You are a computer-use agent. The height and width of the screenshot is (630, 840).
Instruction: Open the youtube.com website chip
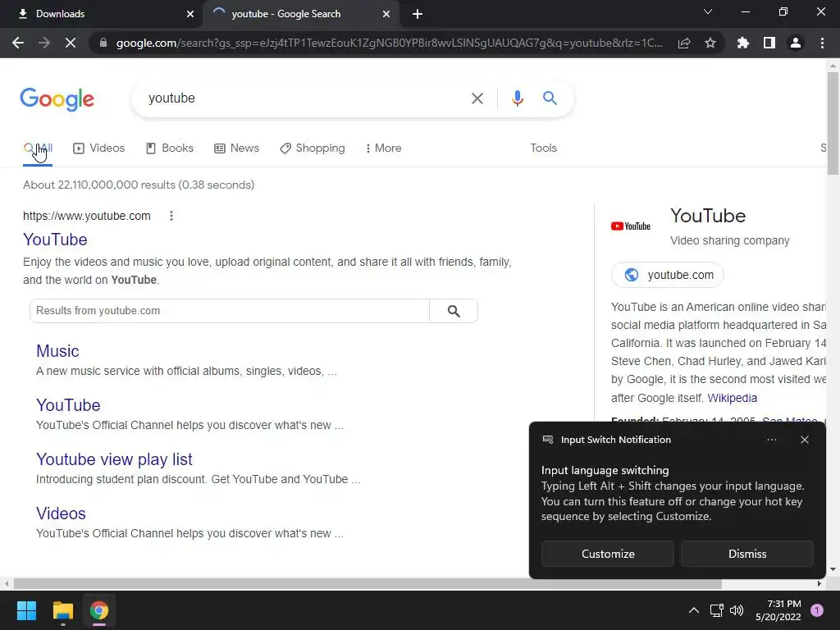668,275
